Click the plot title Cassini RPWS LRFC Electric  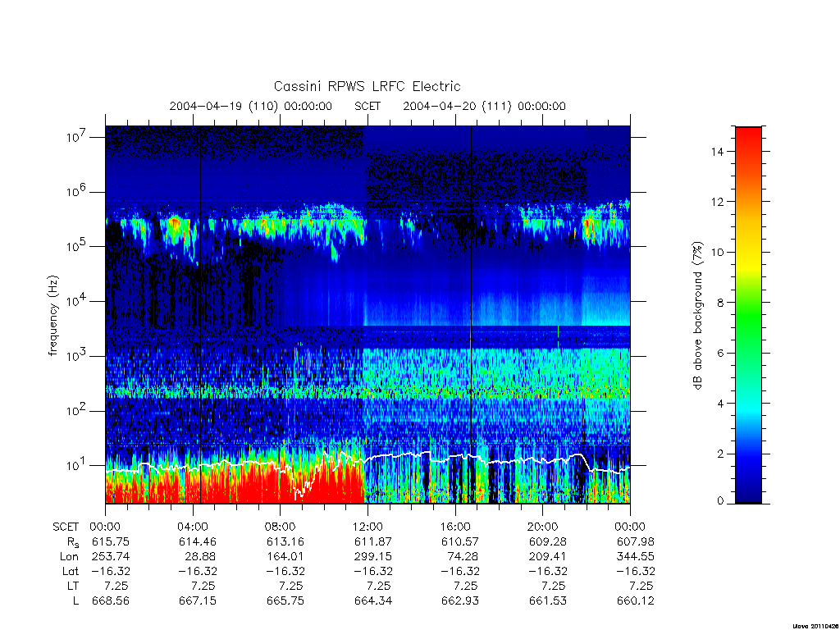tap(367, 86)
